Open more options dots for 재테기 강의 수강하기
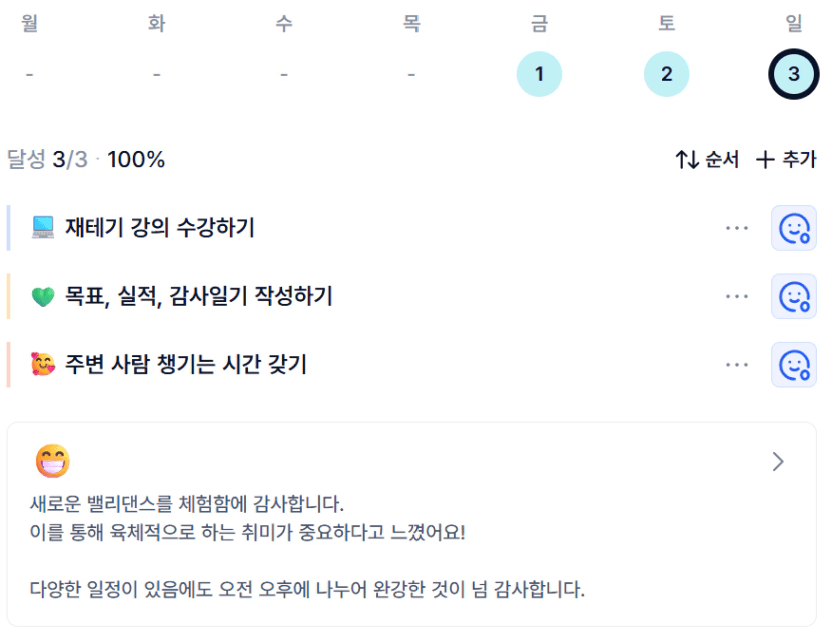This screenshot has width=832, height=642. (x=736, y=228)
